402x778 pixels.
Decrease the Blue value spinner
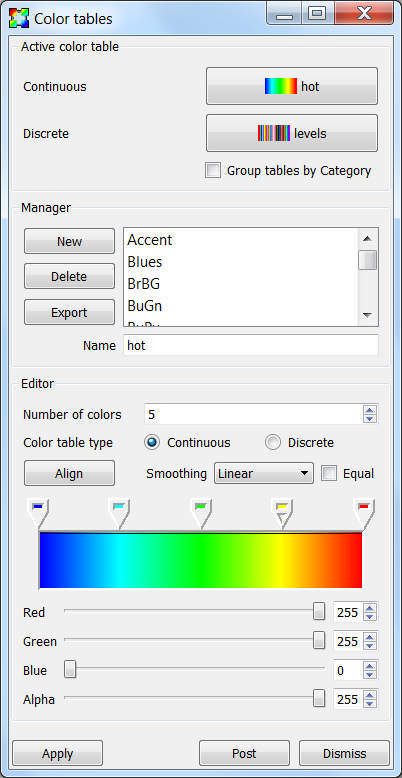pos(370,675)
